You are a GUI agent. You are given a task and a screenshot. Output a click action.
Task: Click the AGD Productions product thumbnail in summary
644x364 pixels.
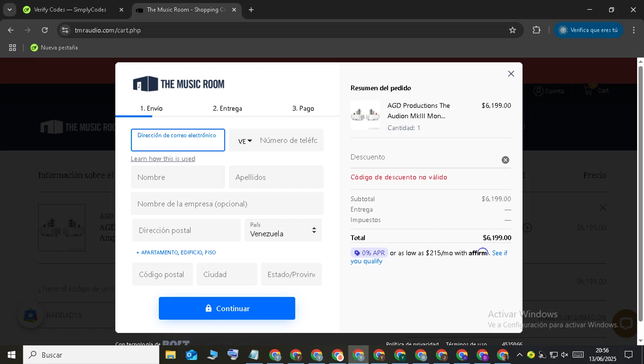coord(365,115)
